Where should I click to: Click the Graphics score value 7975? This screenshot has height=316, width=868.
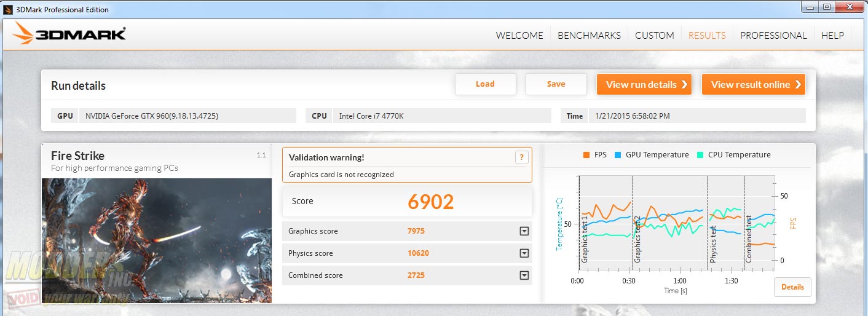pyautogui.click(x=416, y=231)
